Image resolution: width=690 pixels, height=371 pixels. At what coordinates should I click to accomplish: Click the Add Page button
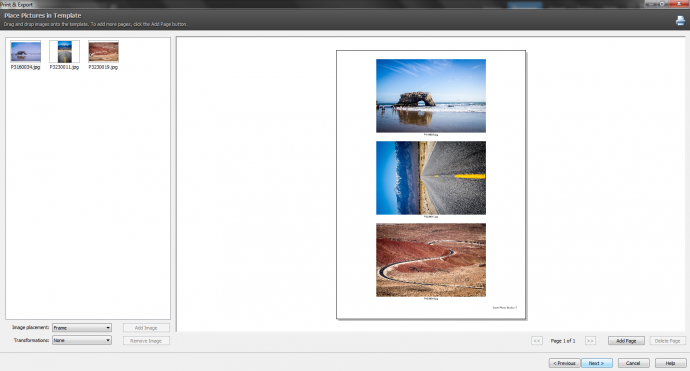click(626, 341)
